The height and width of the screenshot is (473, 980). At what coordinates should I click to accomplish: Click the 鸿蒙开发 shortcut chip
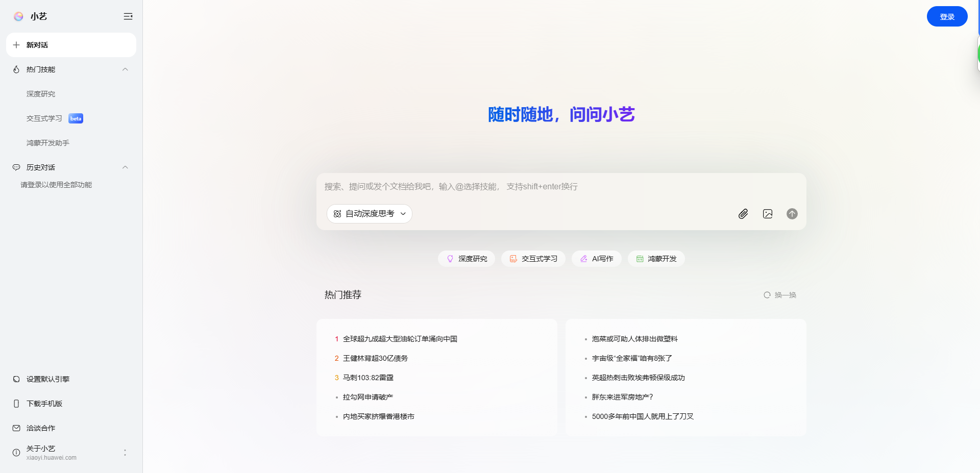(x=656, y=259)
